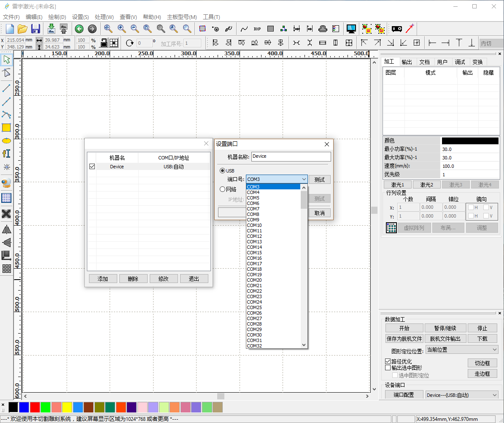Open the 内切 dropdown in toolbar
The image size is (504, 423).
(491, 43)
